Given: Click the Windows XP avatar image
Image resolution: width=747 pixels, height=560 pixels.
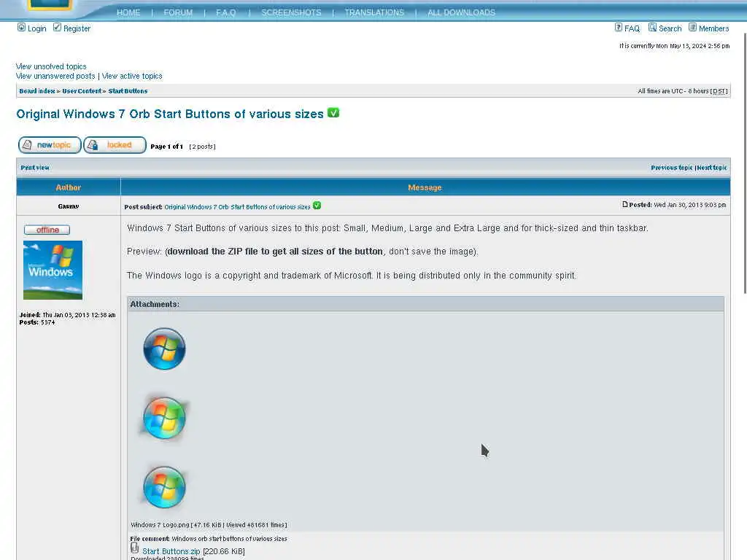Looking at the screenshot, I should [53, 270].
